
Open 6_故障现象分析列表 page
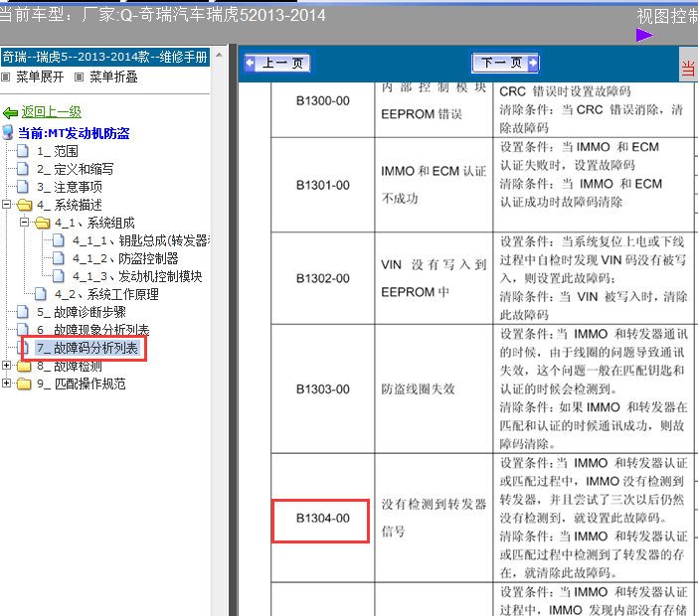tap(93, 330)
